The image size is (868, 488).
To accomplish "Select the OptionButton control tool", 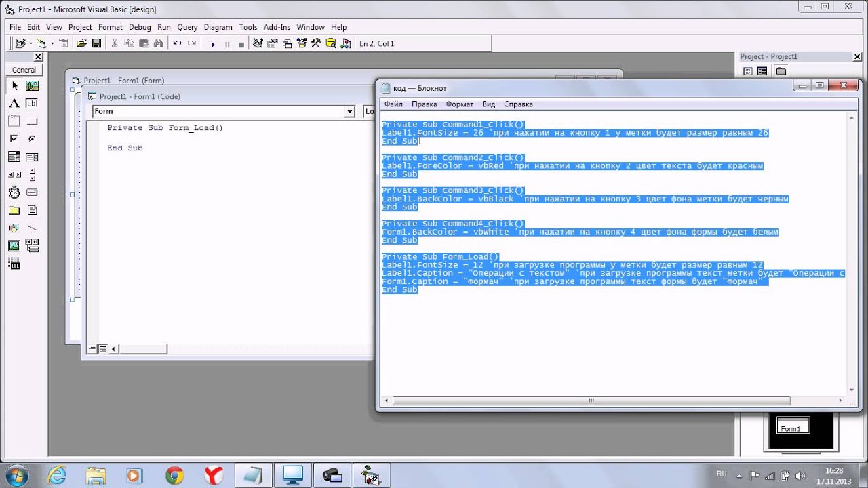I will [32, 139].
